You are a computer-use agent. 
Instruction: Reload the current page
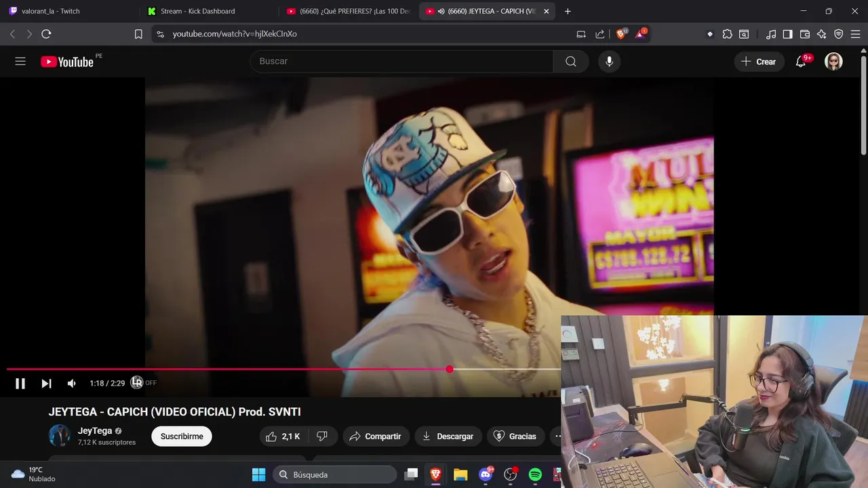46,34
